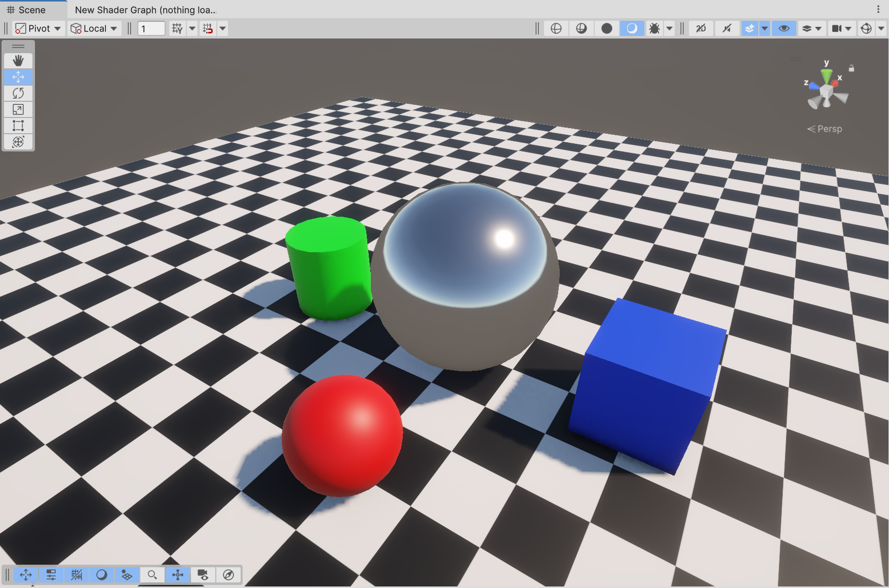Open the layers visibility icon
889x588 pixels.
806,28
